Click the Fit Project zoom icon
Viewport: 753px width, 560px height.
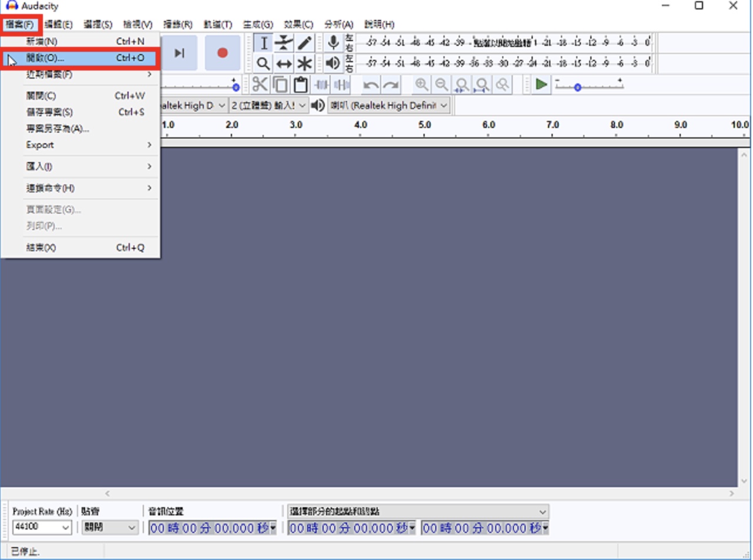click(x=482, y=85)
